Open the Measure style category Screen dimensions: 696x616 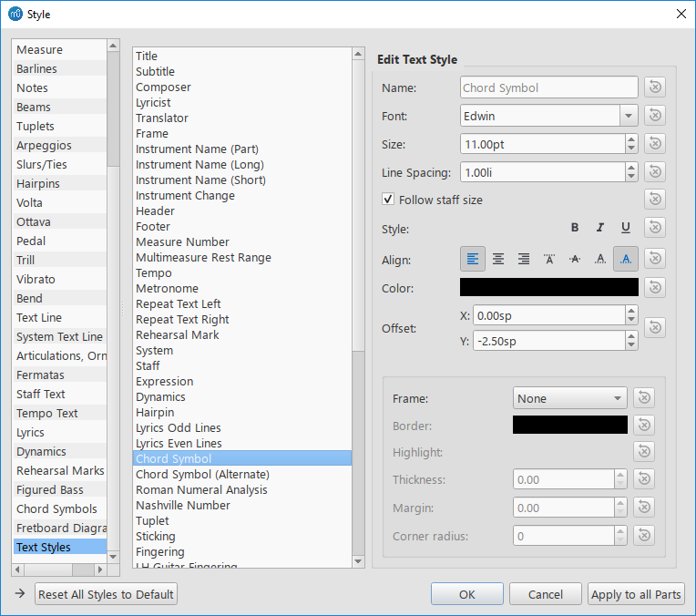pos(60,50)
